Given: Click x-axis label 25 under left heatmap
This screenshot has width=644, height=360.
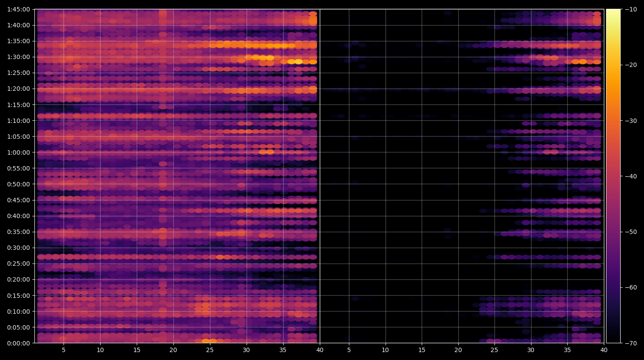Looking at the screenshot, I should coord(210,350).
